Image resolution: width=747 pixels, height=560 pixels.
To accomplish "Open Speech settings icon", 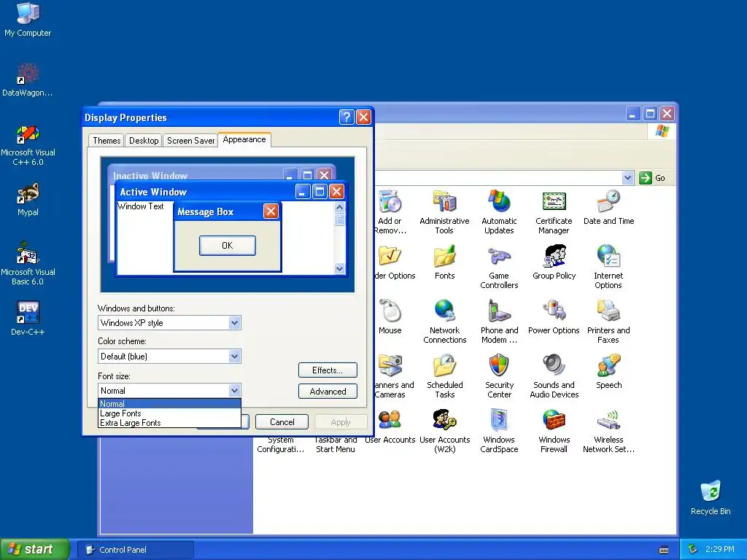I will coord(608,372).
